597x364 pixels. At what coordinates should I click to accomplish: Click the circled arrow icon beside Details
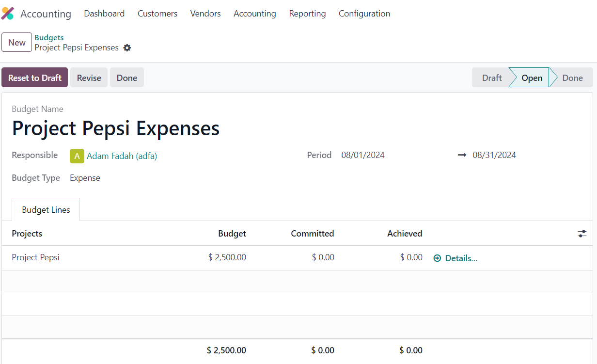coord(437,258)
